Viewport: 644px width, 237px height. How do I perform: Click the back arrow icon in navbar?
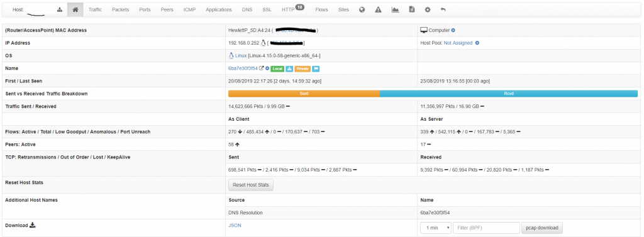[443, 9]
